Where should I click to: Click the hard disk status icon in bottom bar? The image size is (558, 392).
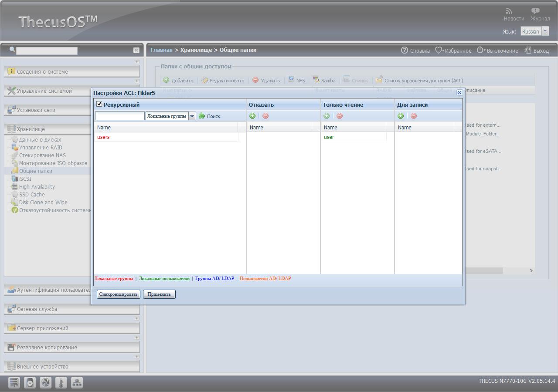(30, 383)
